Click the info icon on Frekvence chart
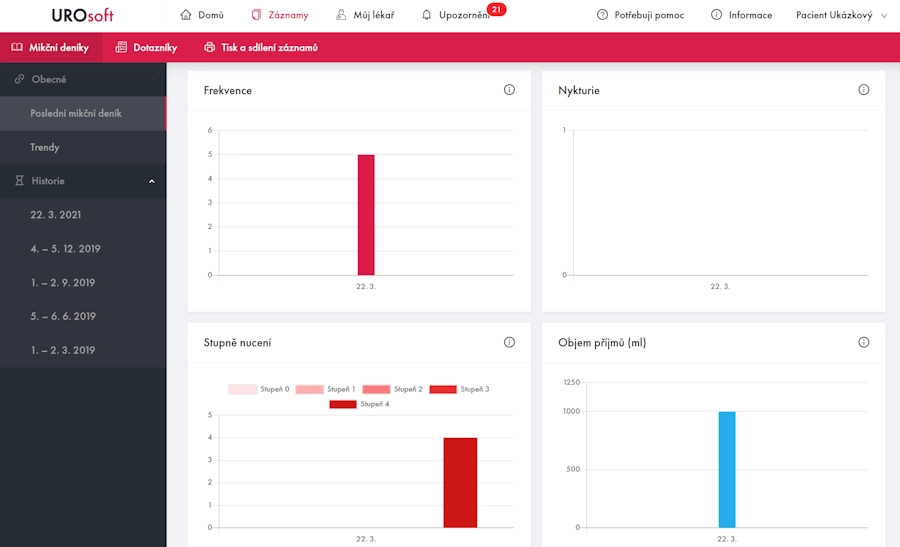 click(x=509, y=90)
